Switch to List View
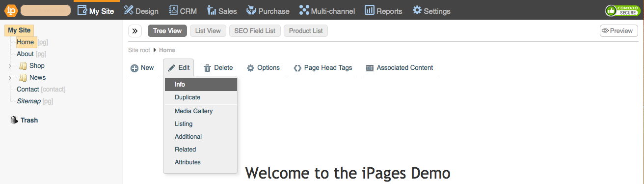Screen dimensions: 644x184 208,31
